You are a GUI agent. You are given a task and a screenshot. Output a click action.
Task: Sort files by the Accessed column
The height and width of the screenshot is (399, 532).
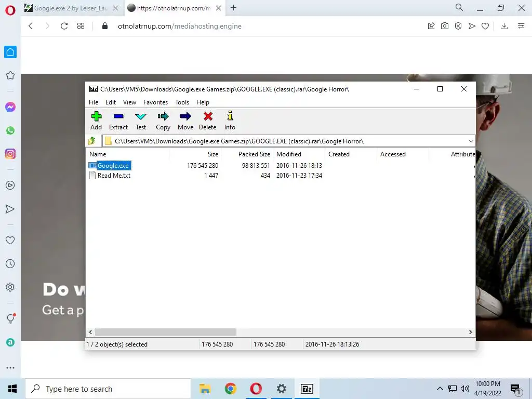coord(403,154)
